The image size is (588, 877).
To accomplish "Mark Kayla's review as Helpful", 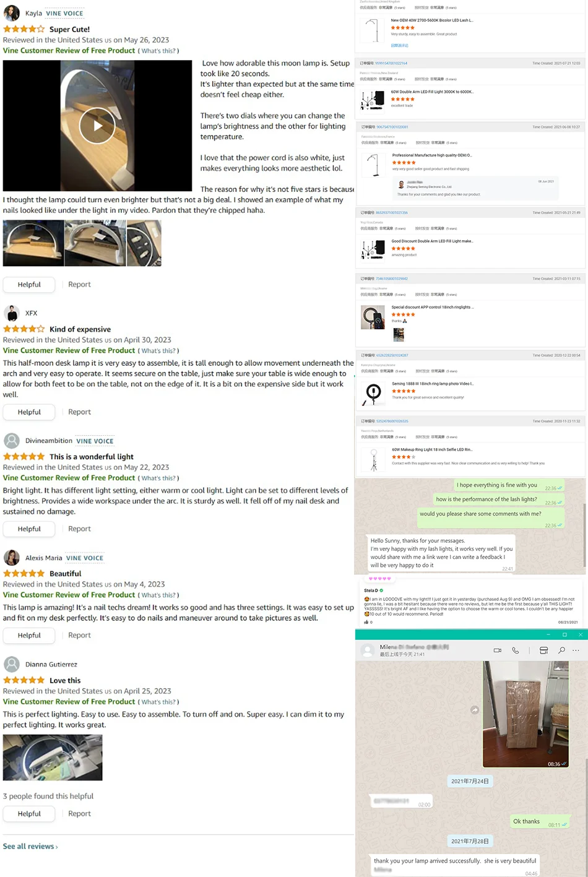I will pos(29,285).
